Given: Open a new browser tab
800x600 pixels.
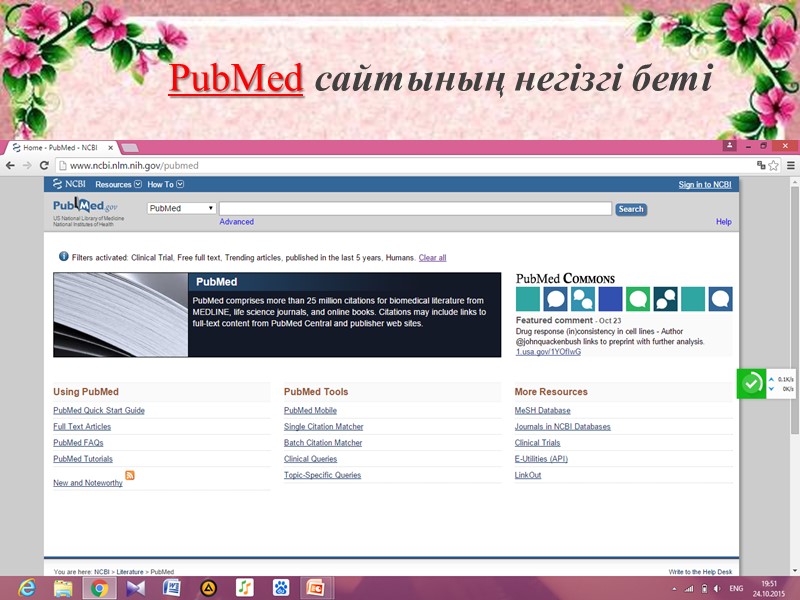Looking at the screenshot, I should pyautogui.click(x=130, y=147).
